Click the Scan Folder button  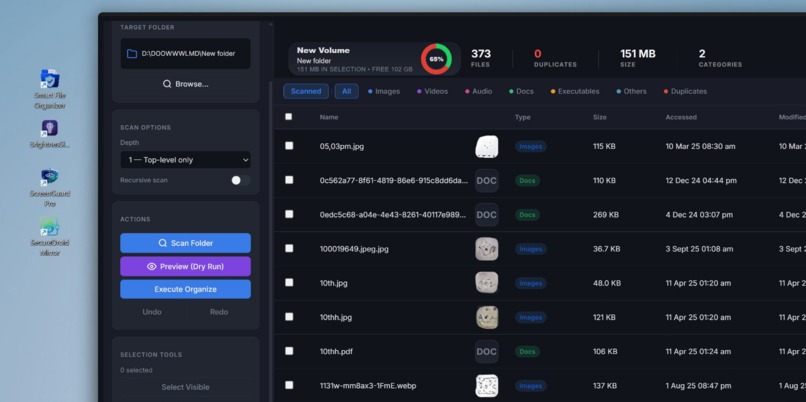186,243
